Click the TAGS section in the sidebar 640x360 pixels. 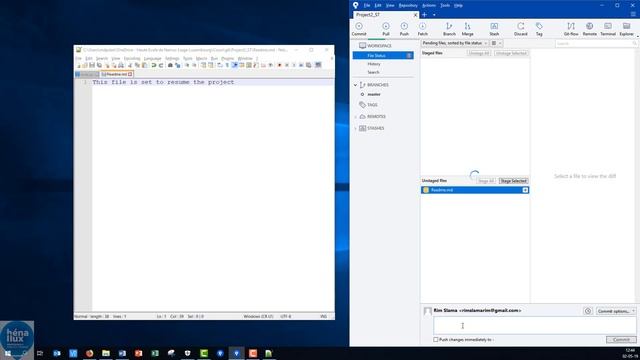pos(372,105)
